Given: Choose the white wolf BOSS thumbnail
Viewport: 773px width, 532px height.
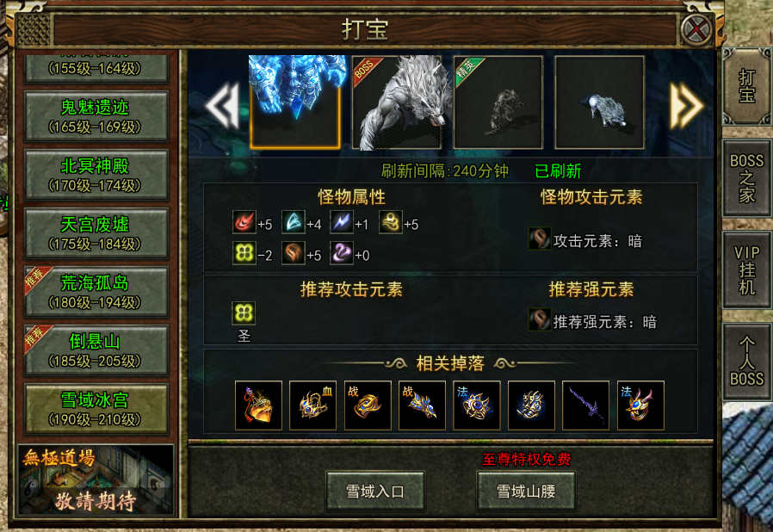Looking at the screenshot, I should [397, 102].
